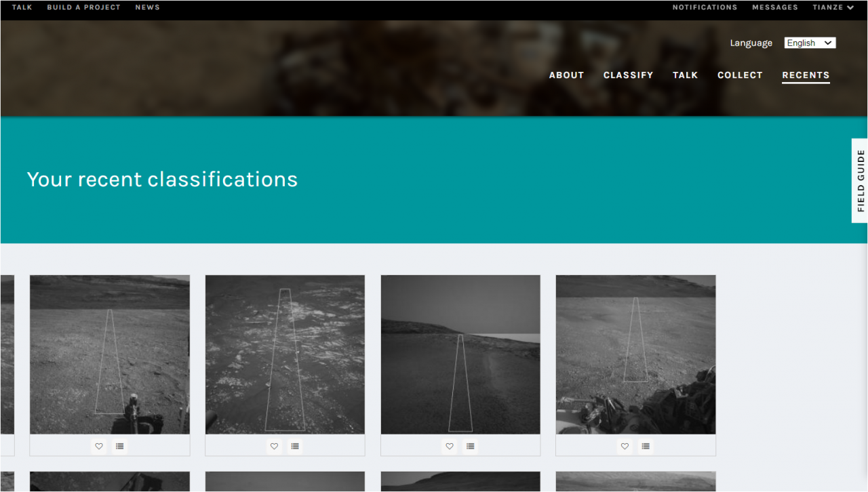The image size is (868, 492).
Task: Open the rocky white-patch terrain thumbnail
Action: pos(285,354)
